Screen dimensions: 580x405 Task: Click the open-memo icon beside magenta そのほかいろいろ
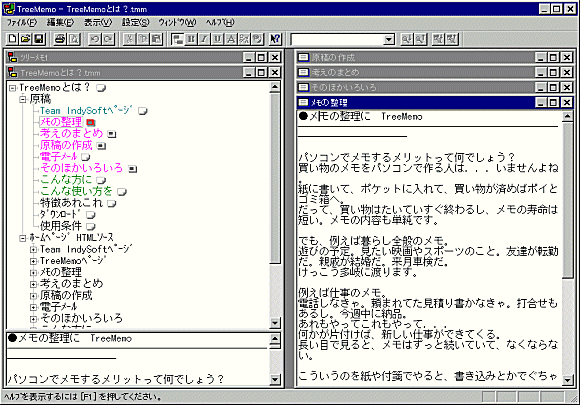132,169
